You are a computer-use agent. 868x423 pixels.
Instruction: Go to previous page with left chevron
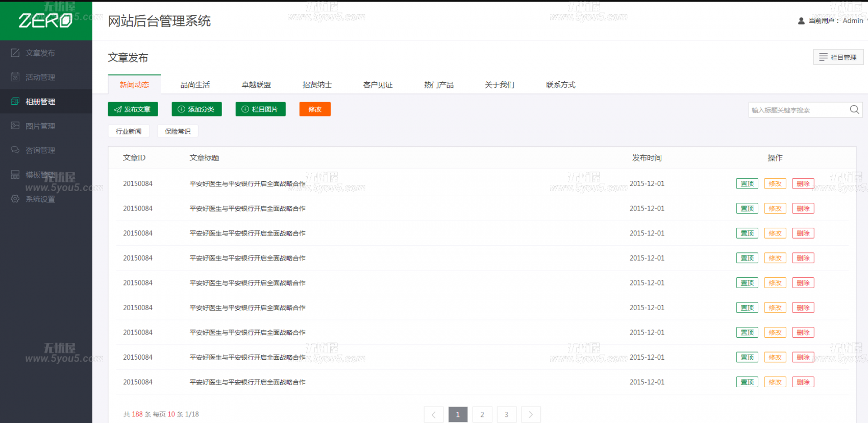[433, 414]
